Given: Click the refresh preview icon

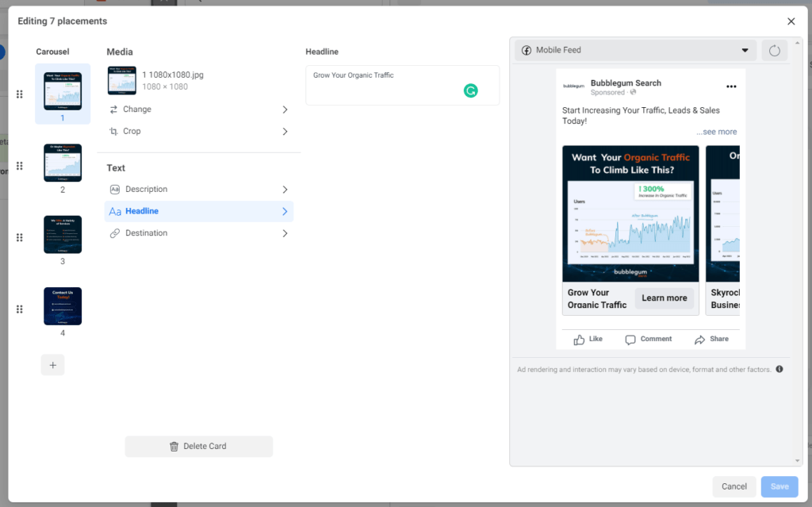Looking at the screenshot, I should click(x=774, y=50).
